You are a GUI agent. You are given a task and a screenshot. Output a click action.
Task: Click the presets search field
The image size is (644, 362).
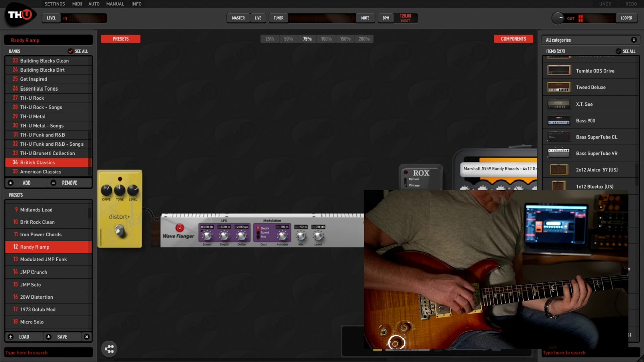(x=48, y=353)
